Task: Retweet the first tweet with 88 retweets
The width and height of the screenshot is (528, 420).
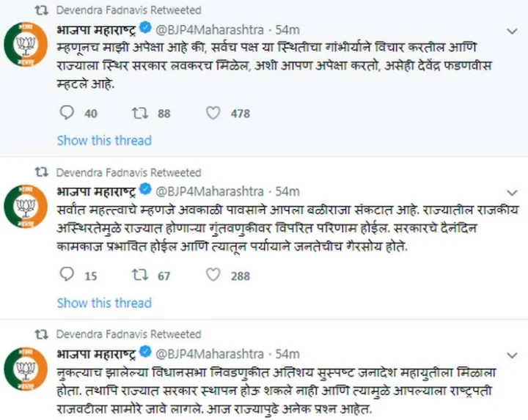Action: [139, 113]
